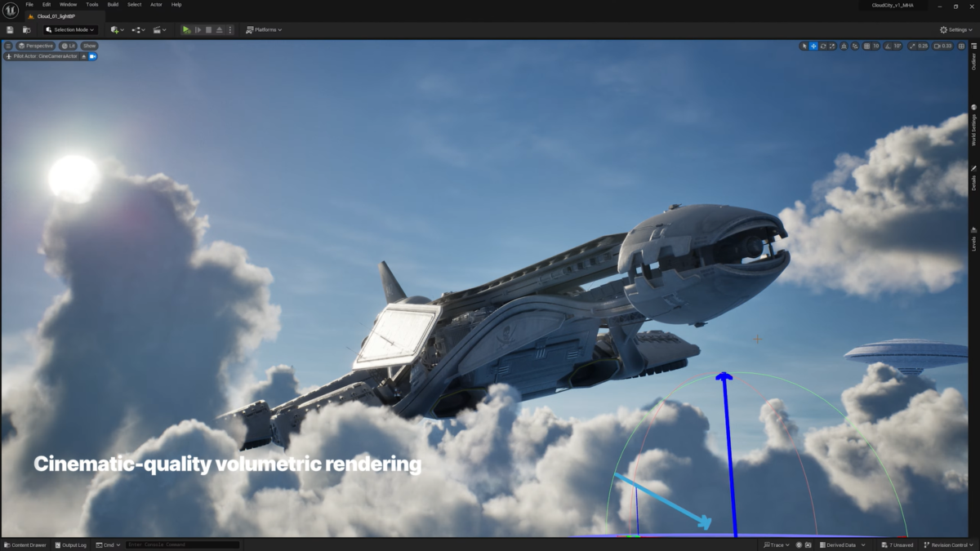Open the File menu
The height and width of the screenshot is (551, 980).
pyautogui.click(x=29, y=4)
